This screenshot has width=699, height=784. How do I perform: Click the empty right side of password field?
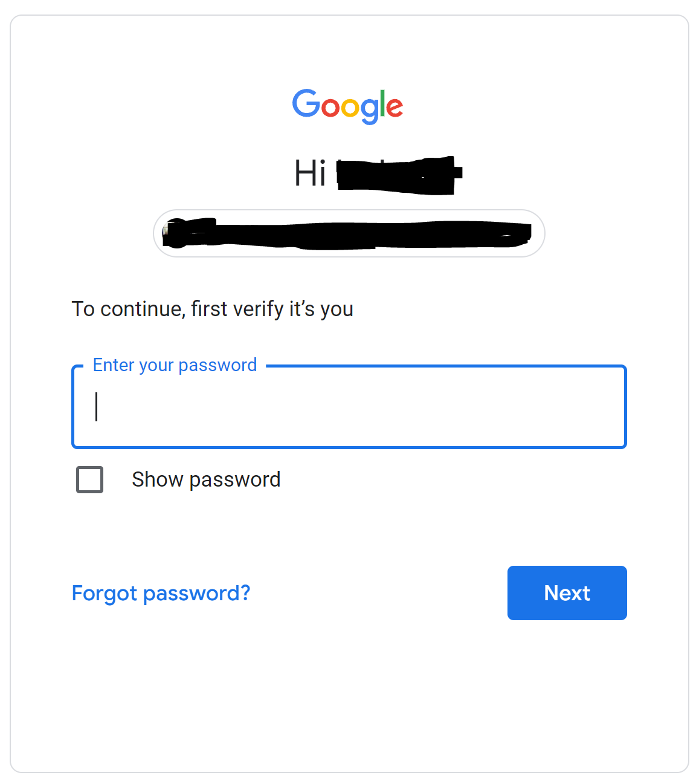coord(483,407)
